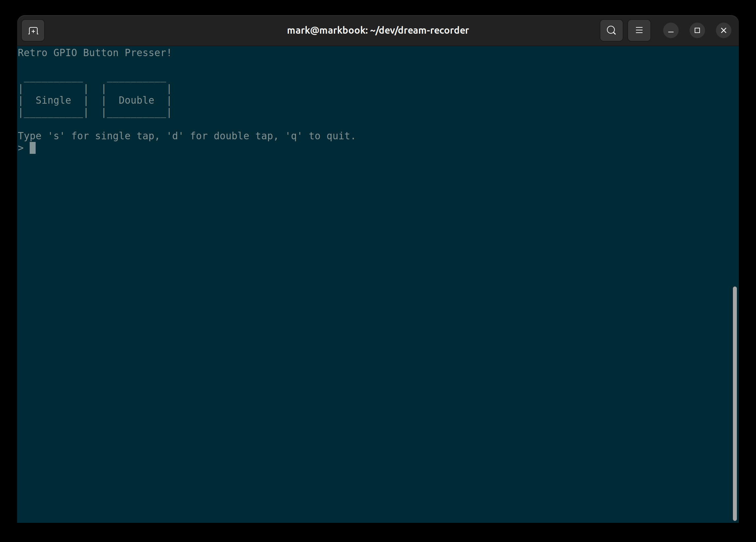
Task: Open the hamburger main menu
Action: (x=639, y=31)
